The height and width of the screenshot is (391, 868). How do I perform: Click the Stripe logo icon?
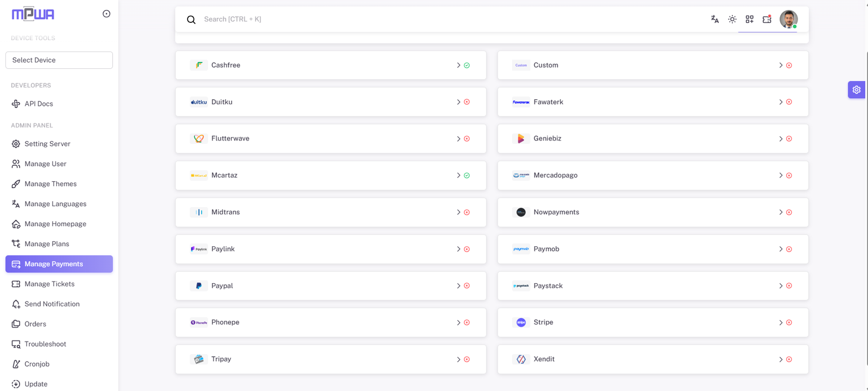521,323
